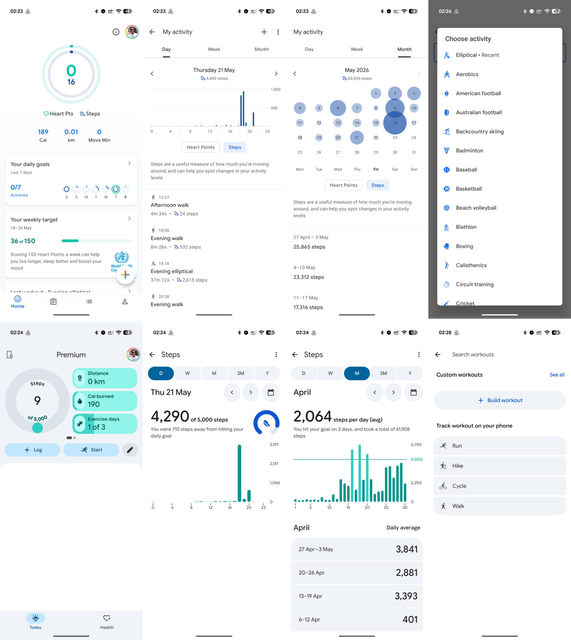Open the calendar icon on the April Steps screen
This screenshot has height=640, width=571.
tap(413, 392)
